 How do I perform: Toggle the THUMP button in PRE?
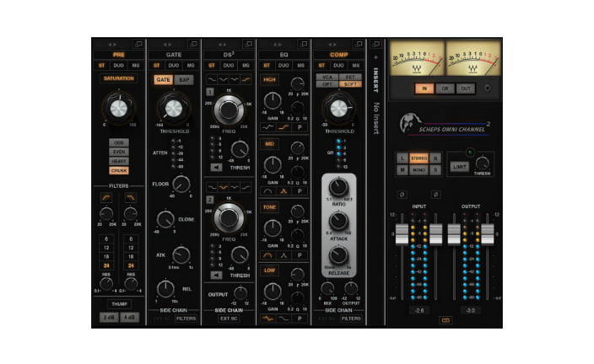coord(119,304)
